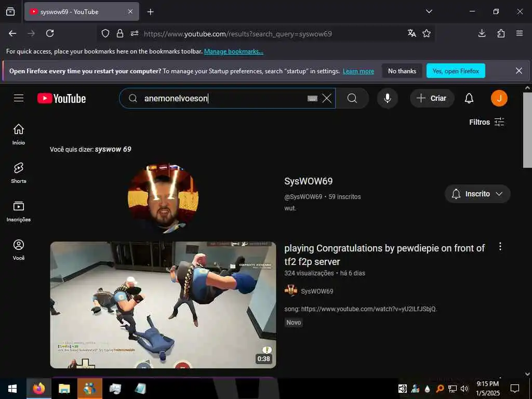Clear the YouTube search text with X

coord(327,98)
